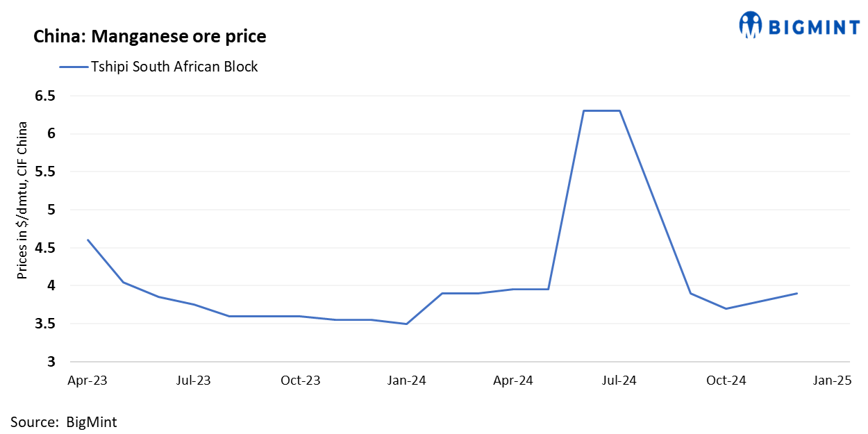
Task: Click the Jul-24 x-axis label
Action: (619, 381)
